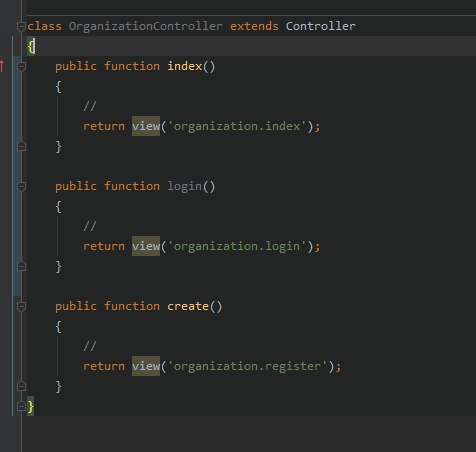Click highlighted view call in create()
476x452 pixels.
tap(146, 366)
